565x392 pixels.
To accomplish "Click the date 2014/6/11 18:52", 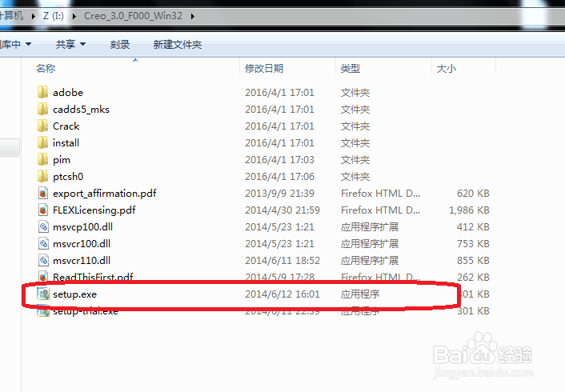I will coord(282,261).
